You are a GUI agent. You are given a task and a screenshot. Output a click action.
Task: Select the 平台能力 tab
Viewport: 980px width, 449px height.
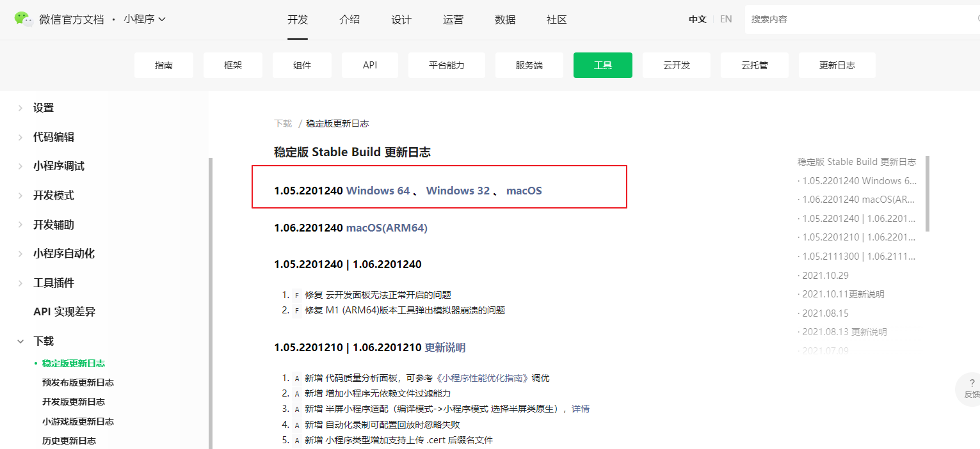click(x=447, y=65)
